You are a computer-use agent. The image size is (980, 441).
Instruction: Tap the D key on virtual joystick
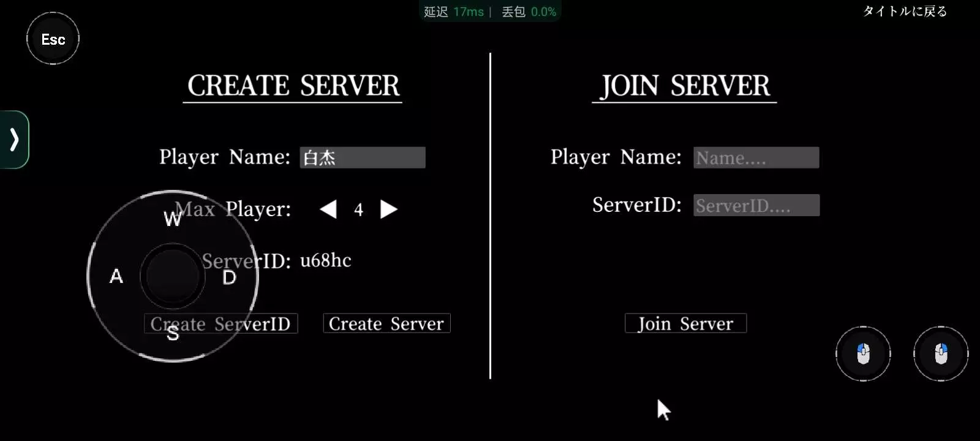point(229,277)
